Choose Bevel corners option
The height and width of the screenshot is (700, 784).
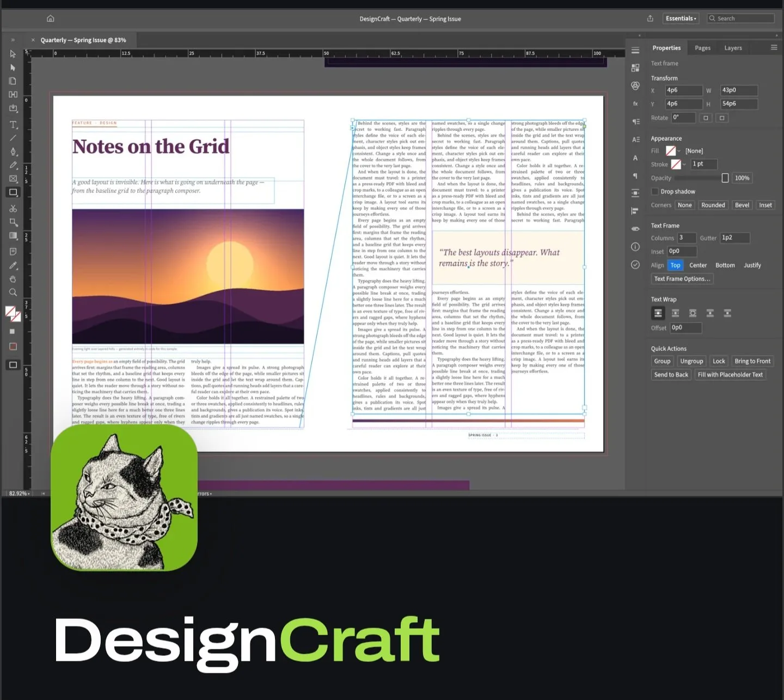pos(742,205)
